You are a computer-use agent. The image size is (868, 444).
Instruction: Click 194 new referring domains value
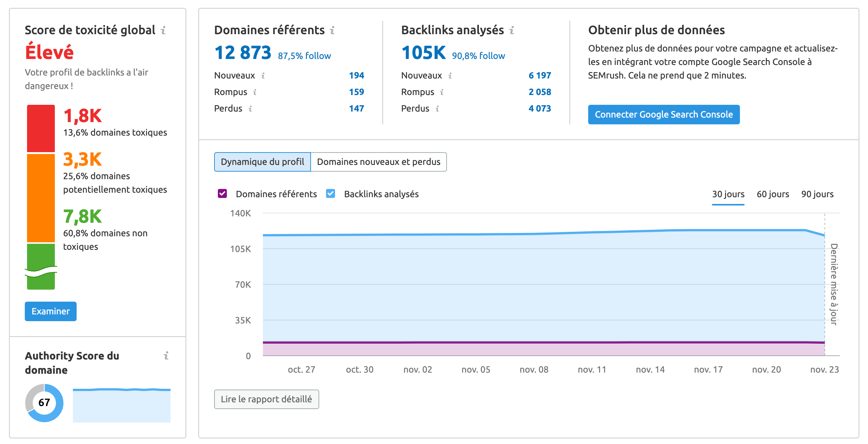click(x=356, y=76)
